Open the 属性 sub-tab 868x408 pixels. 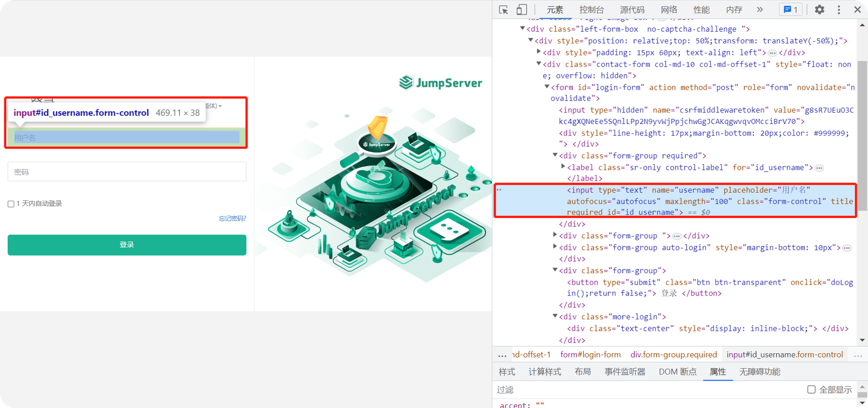[x=718, y=372]
